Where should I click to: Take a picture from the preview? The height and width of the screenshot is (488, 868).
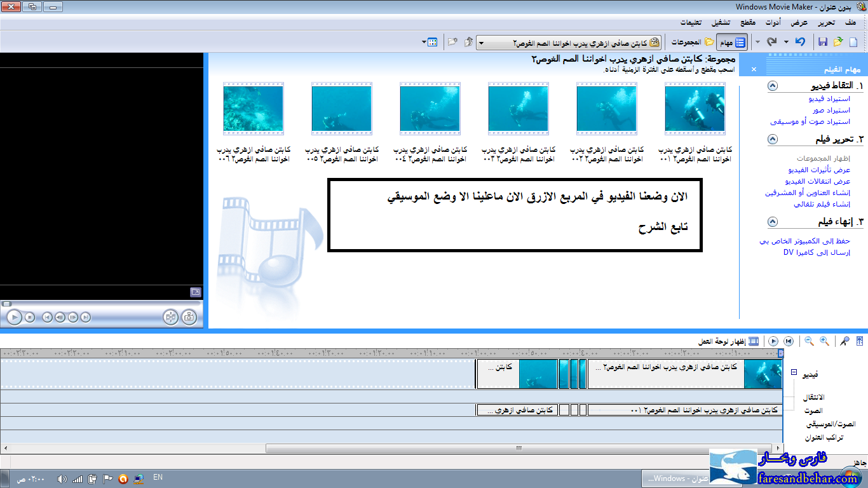pos(189,317)
